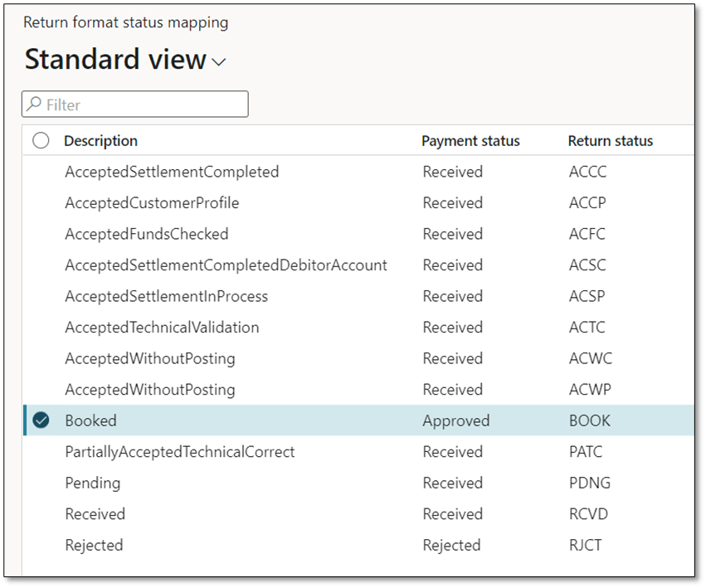Click the RJCT return status cell
Screen dimensions: 706x588
point(585,546)
